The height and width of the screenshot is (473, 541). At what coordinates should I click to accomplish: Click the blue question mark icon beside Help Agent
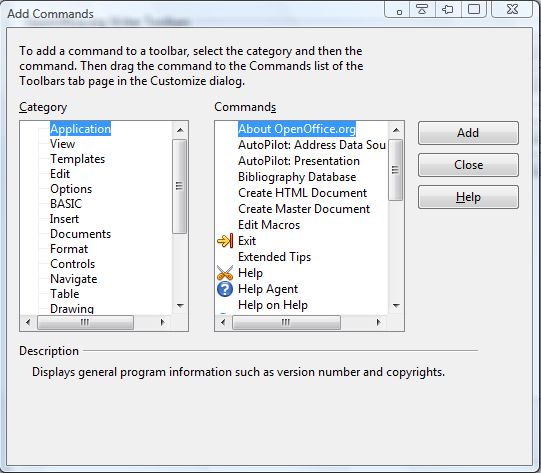225,289
